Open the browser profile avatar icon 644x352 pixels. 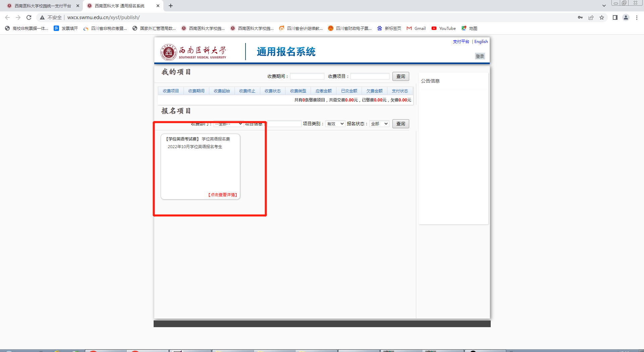pos(626,17)
